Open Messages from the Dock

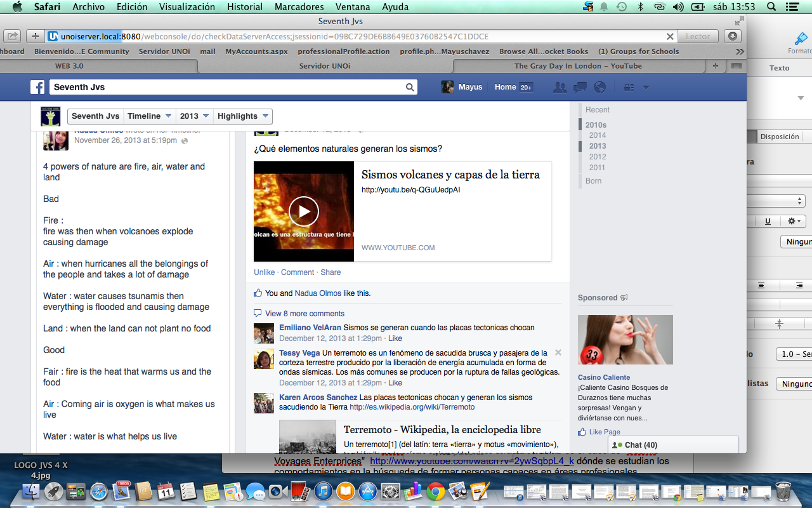255,491
